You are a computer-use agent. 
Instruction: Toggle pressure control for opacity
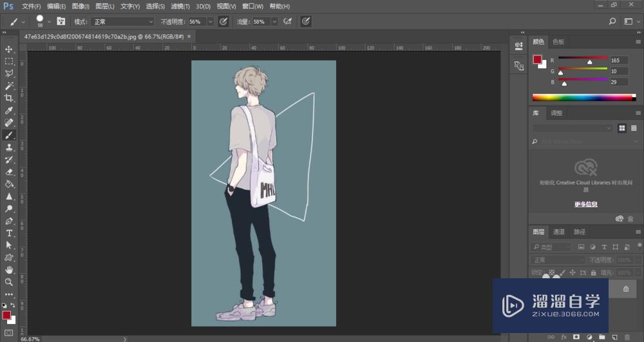(223, 21)
